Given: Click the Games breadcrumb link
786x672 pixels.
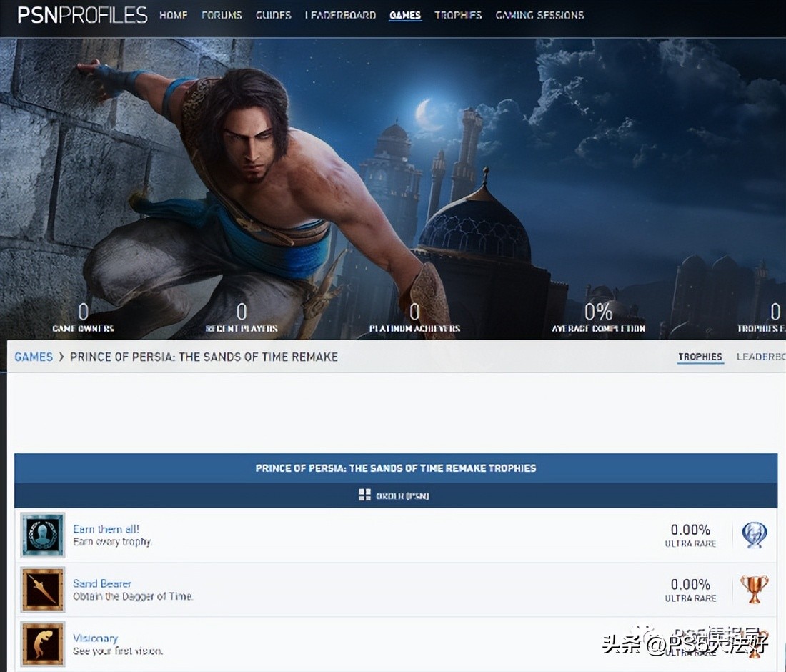Looking at the screenshot, I should [x=34, y=357].
